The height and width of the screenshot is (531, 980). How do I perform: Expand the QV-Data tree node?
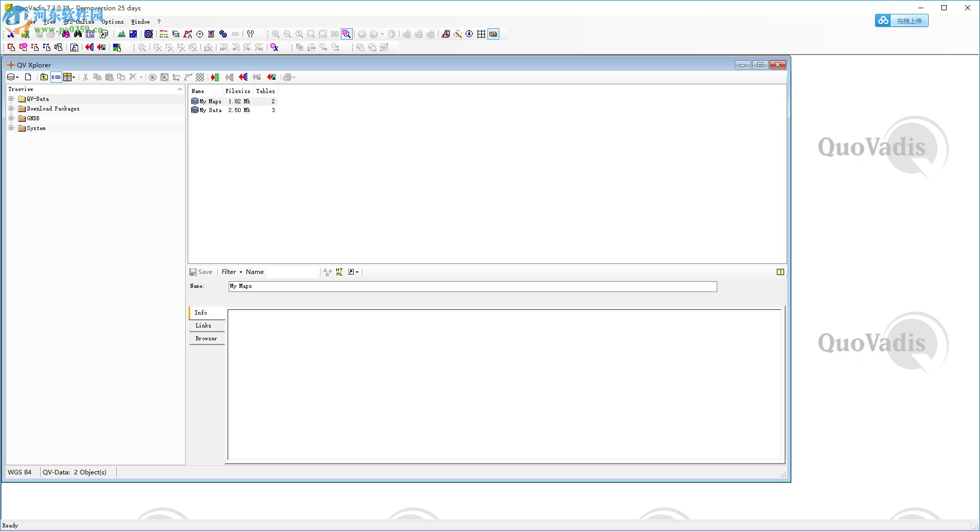coord(11,99)
